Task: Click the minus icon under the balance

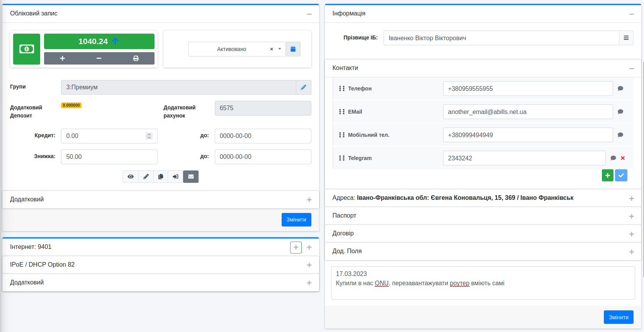Action: [99, 58]
